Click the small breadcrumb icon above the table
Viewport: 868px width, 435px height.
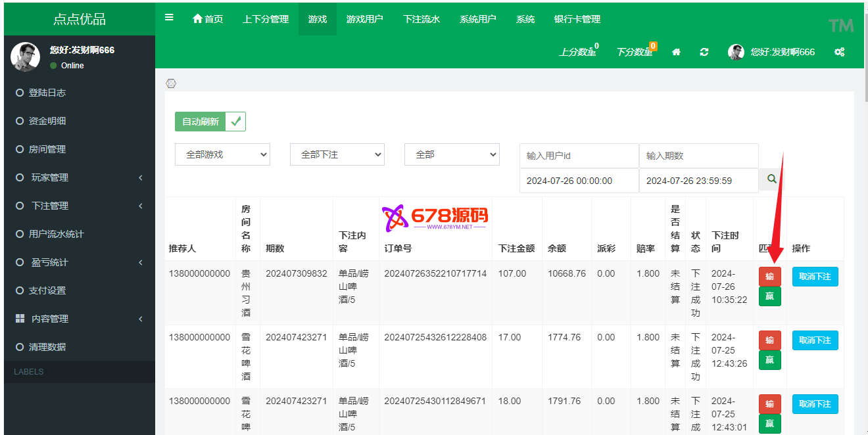pos(171,83)
